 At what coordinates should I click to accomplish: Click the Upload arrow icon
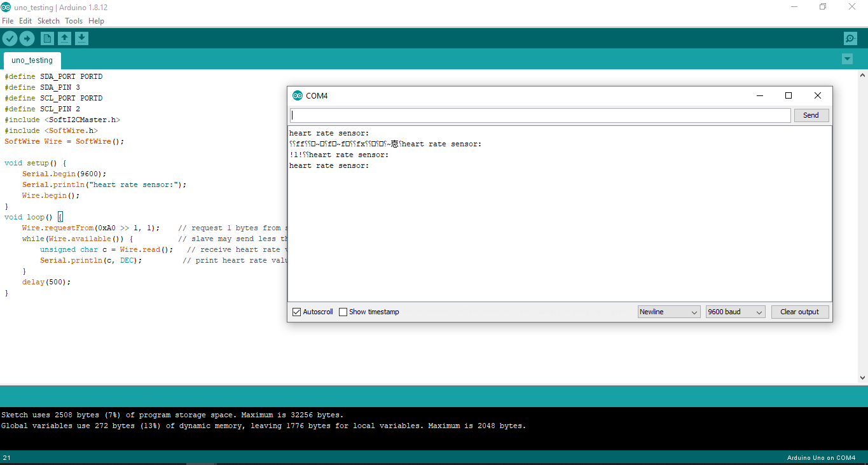click(27, 39)
